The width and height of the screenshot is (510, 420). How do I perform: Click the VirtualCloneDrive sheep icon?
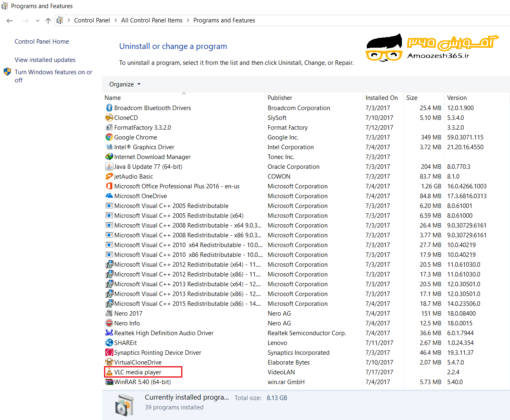pyautogui.click(x=109, y=362)
